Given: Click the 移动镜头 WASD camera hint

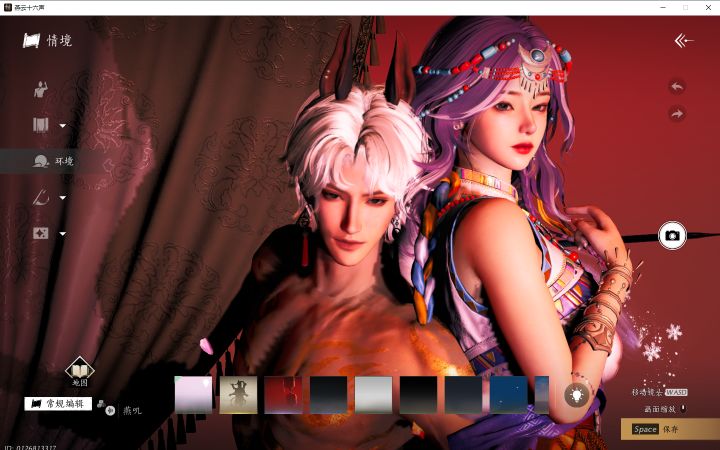Looking at the screenshot, I should pyautogui.click(x=659, y=392).
